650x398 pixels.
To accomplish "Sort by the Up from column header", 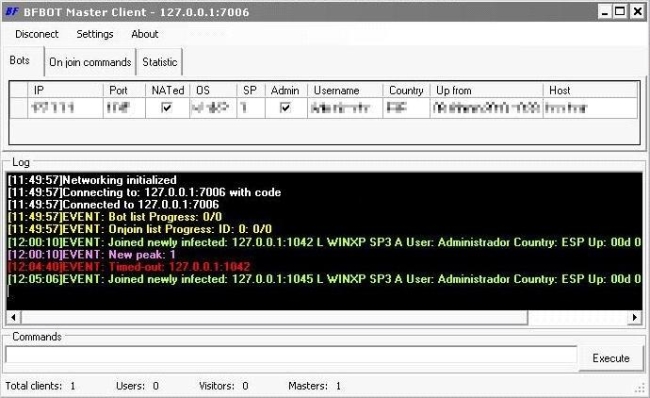I will (486, 90).
